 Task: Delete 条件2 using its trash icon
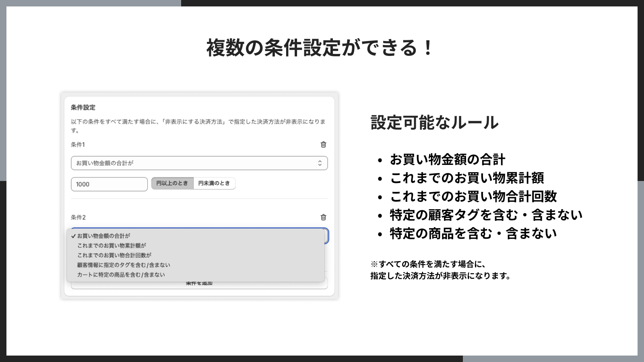click(323, 217)
